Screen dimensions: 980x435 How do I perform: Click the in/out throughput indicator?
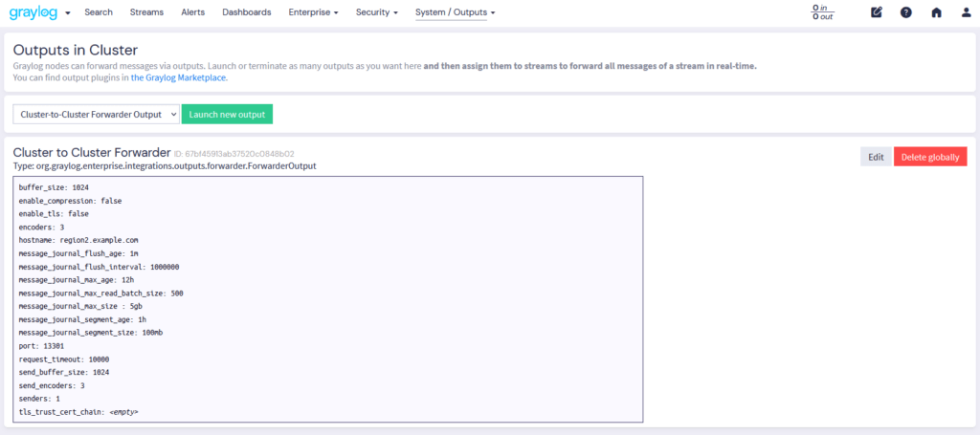click(x=822, y=12)
